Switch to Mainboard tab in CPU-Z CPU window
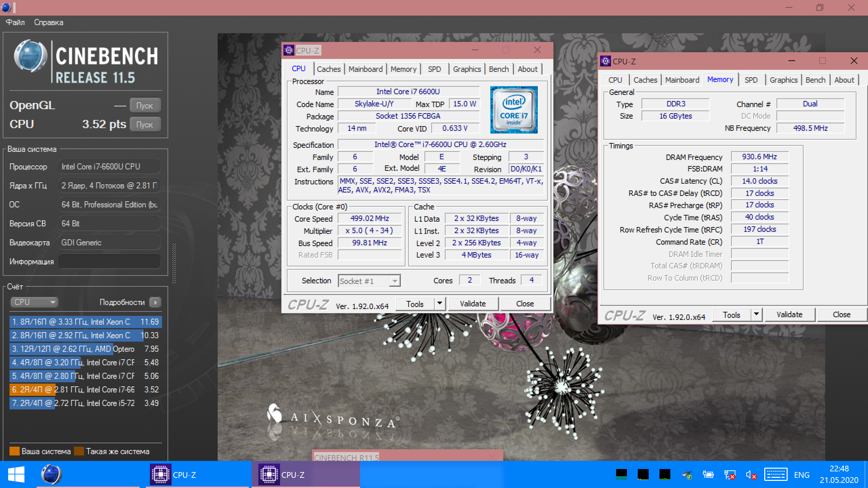This screenshot has height=488, width=868. pyautogui.click(x=366, y=69)
